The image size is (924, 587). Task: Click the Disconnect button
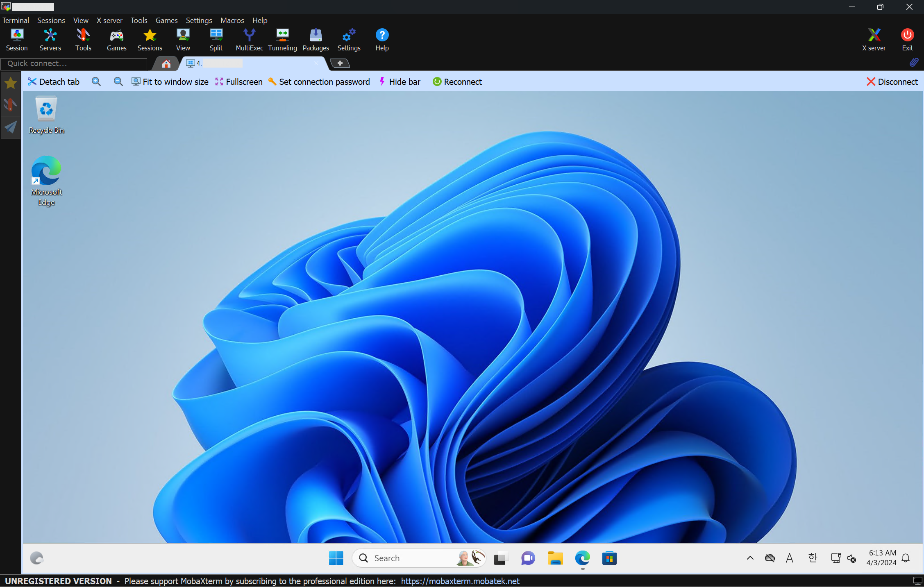[892, 82]
